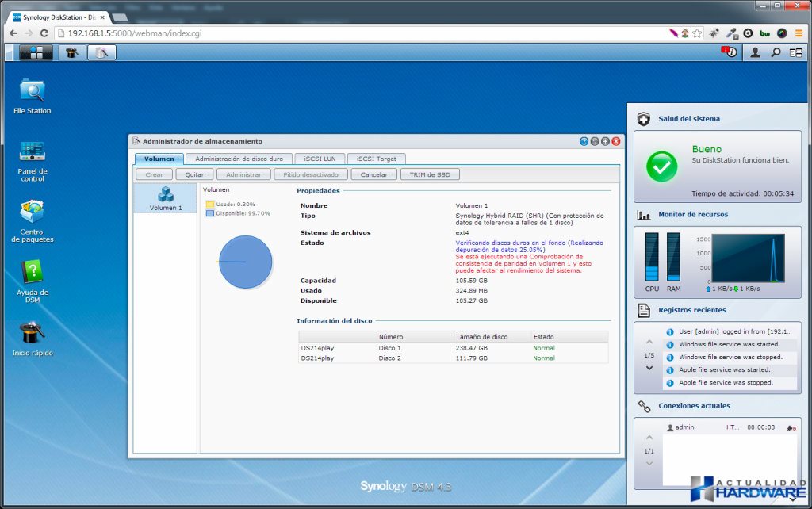Click the TRIM de SSD button

430,174
